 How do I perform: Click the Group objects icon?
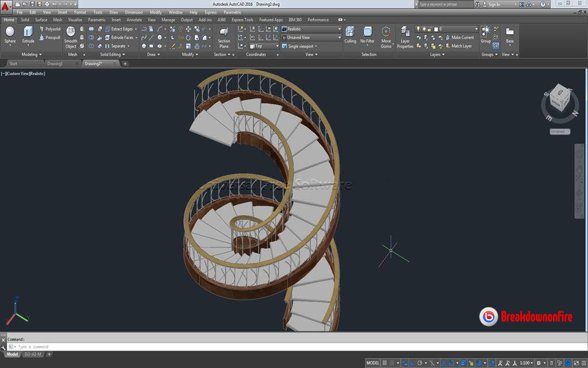pyautogui.click(x=486, y=35)
